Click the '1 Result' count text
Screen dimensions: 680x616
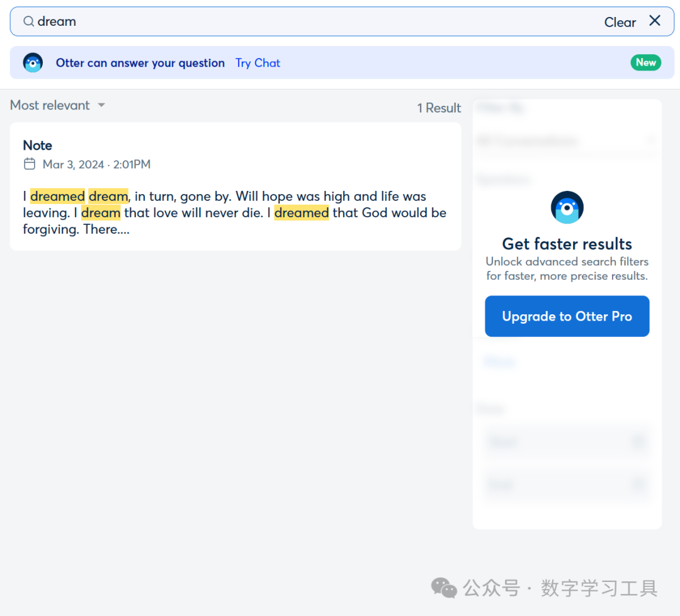coord(439,108)
